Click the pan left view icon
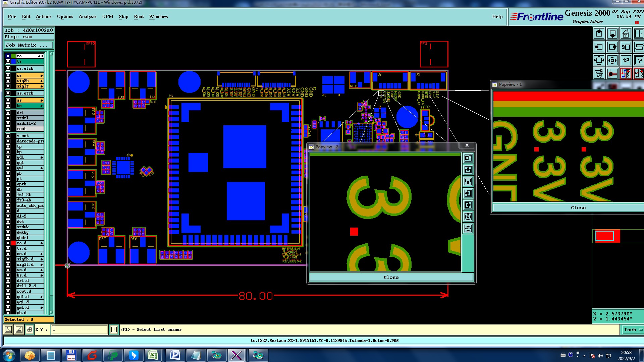This screenshot has width=644, height=362. [x=599, y=47]
